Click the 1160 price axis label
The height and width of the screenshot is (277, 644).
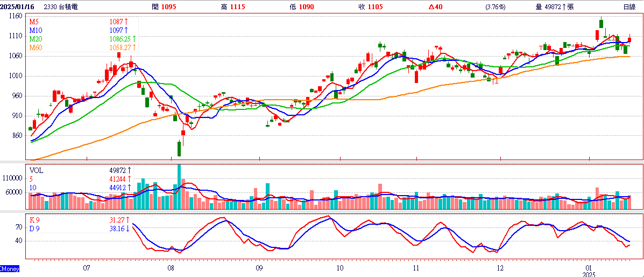(15, 17)
